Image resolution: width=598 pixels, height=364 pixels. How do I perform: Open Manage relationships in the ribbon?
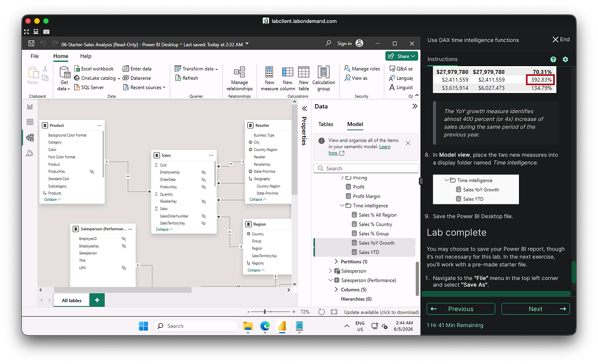click(240, 79)
